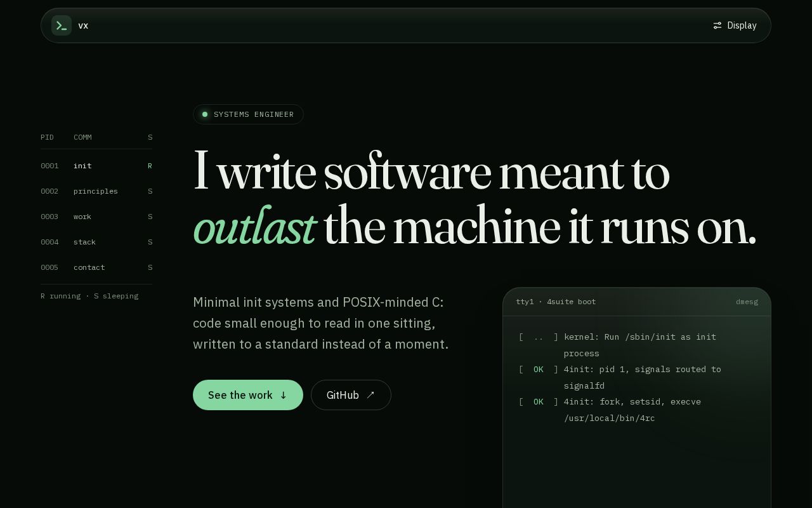Image resolution: width=812 pixels, height=508 pixels.
Task: Click the GitHub external arrow icon
Action: pos(371,394)
